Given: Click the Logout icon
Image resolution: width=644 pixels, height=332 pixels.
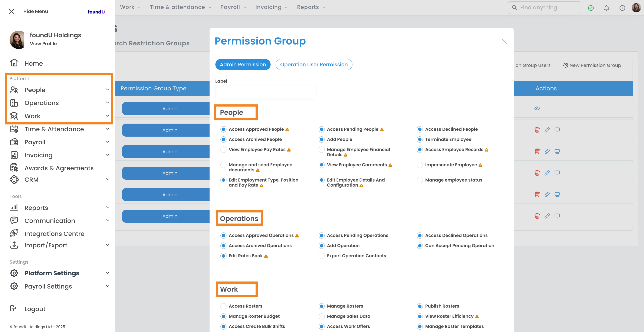Looking at the screenshot, I should [x=13, y=308].
